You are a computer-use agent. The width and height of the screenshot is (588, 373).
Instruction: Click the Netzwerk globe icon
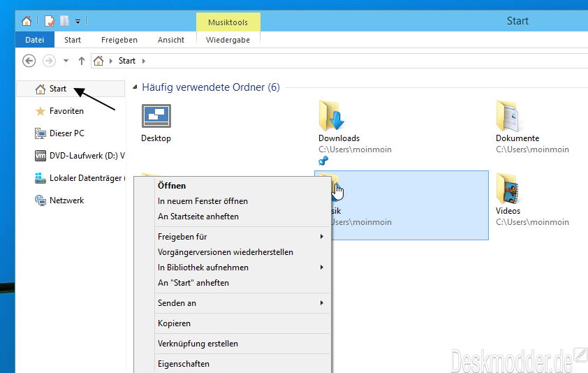(x=40, y=200)
